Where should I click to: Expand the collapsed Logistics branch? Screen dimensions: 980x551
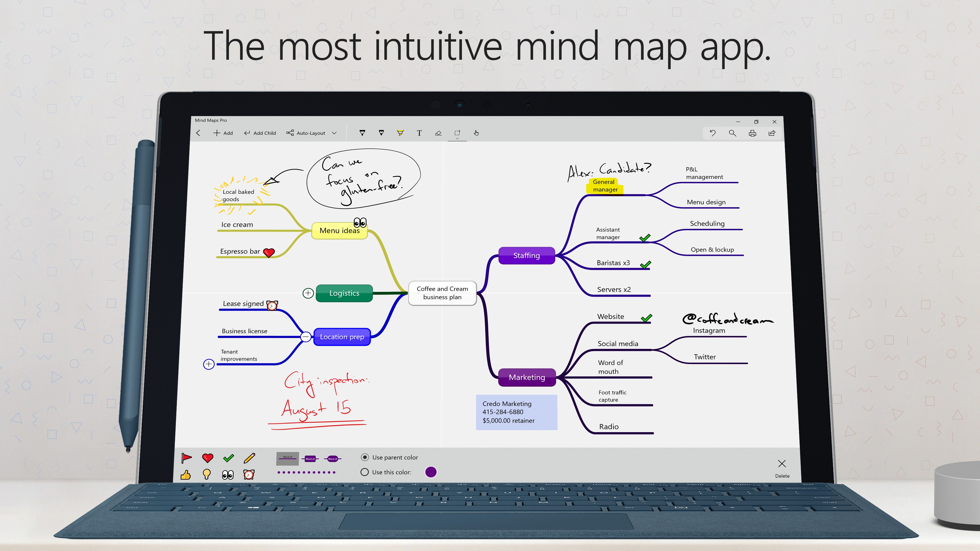tap(308, 293)
